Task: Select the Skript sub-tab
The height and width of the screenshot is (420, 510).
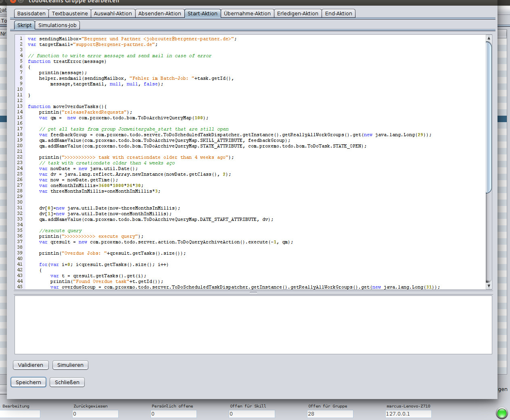Action: point(24,25)
